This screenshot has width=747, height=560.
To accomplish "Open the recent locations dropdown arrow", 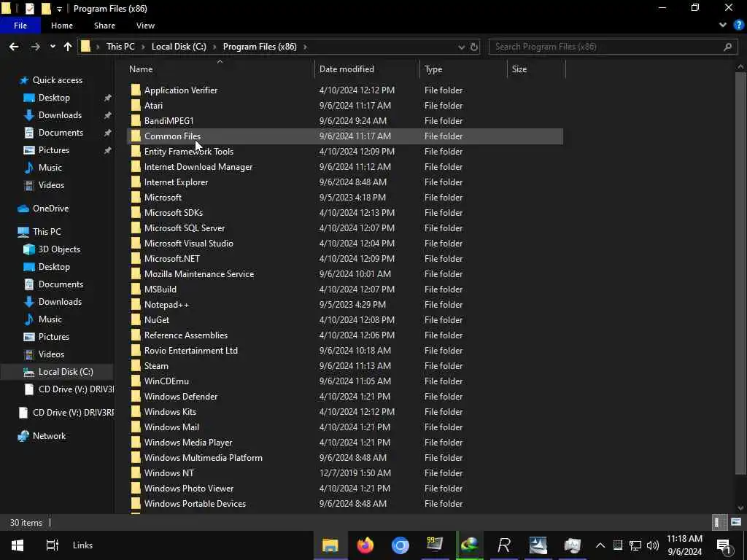I will tap(53, 47).
